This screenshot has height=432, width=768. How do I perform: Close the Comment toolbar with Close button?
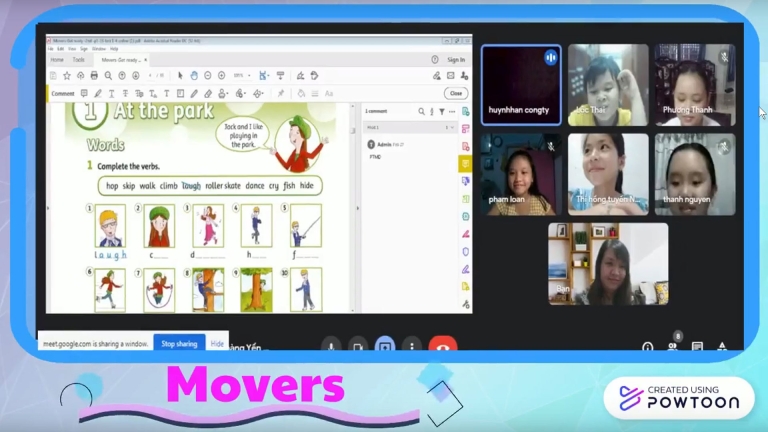pos(456,93)
